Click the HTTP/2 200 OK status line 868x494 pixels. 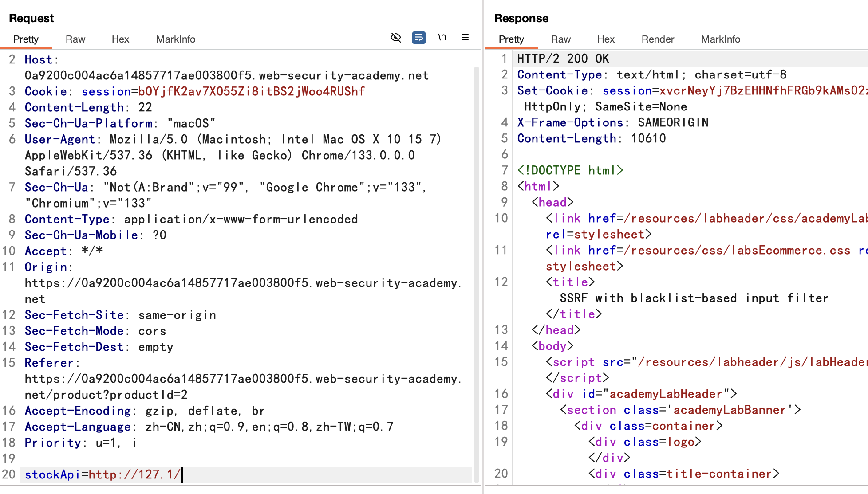pos(563,59)
